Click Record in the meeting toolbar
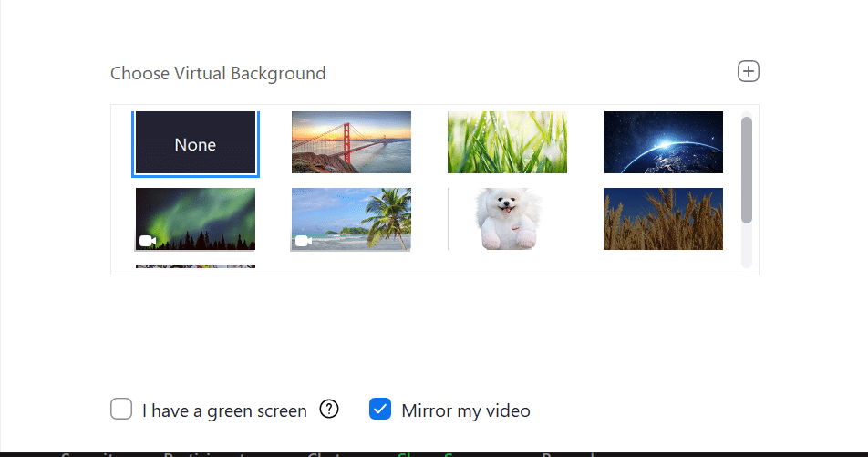 (567, 454)
